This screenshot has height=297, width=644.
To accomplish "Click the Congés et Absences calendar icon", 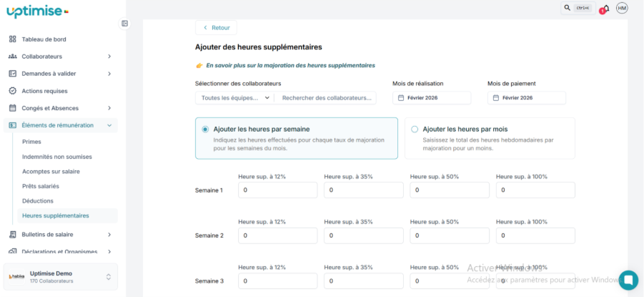I will [13, 108].
